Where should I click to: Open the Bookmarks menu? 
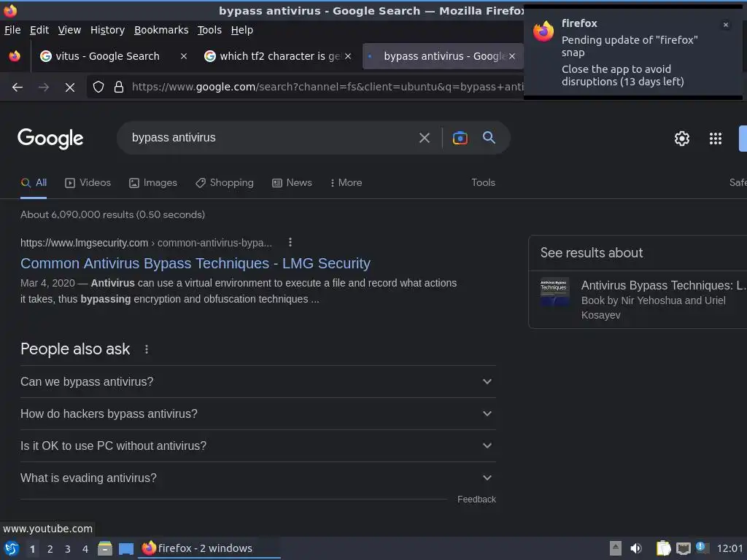pyautogui.click(x=161, y=30)
